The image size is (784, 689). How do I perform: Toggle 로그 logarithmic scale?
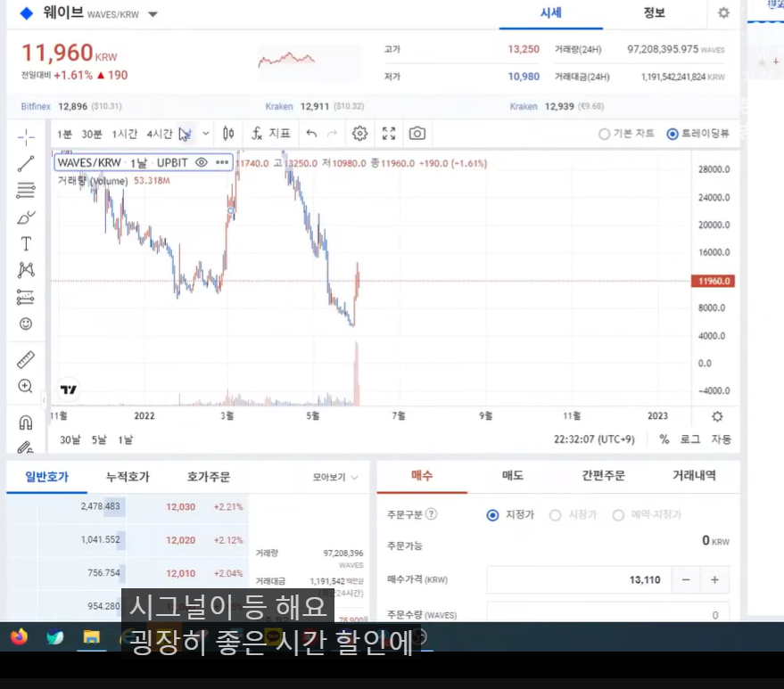pyautogui.click(x=689, y=439)
